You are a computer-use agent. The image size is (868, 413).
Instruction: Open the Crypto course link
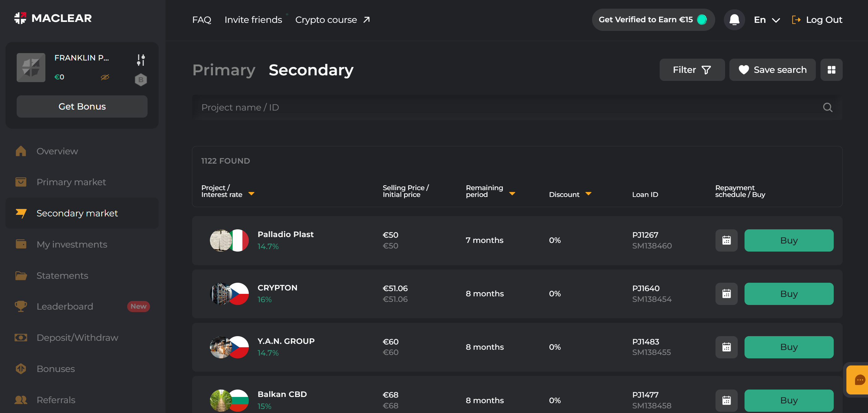[x=332, y=20]
